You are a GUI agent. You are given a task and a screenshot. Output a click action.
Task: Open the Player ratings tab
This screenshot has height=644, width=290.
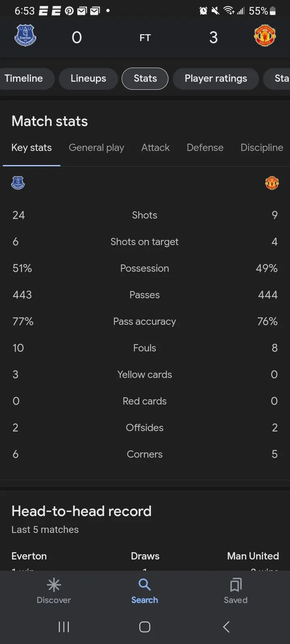215,78
